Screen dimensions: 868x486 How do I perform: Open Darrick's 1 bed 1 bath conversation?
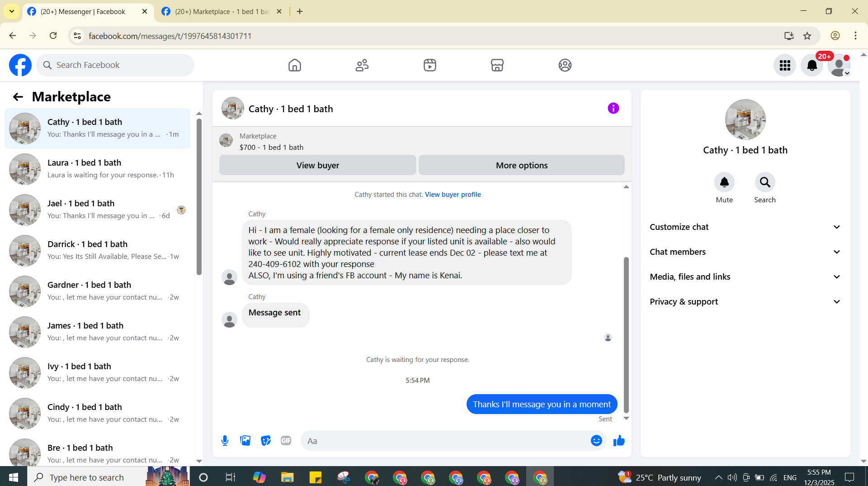[97, 250]
